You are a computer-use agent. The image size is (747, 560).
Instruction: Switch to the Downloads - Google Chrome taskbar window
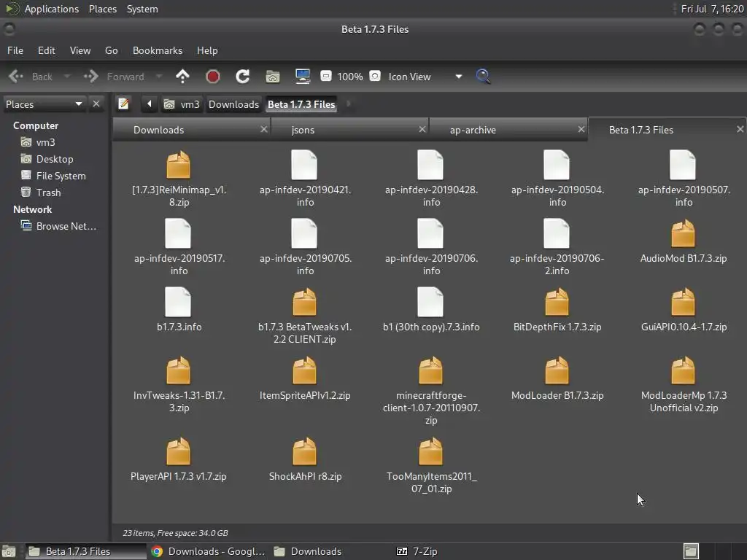[x=208, y=551]
